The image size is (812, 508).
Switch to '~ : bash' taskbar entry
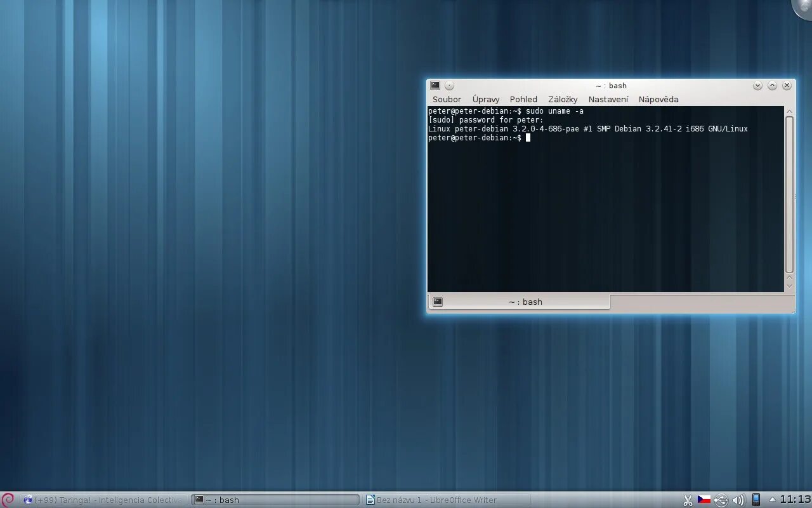point(275,500)
